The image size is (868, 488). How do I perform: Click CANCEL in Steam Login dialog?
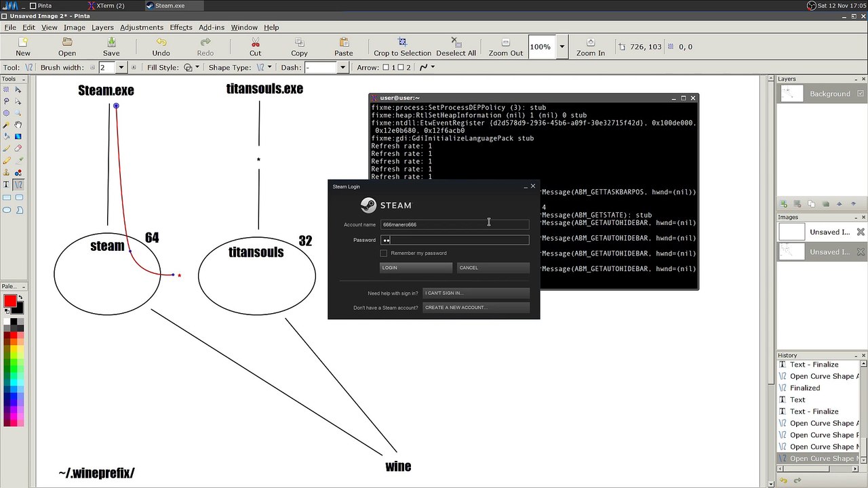point(493,268)
